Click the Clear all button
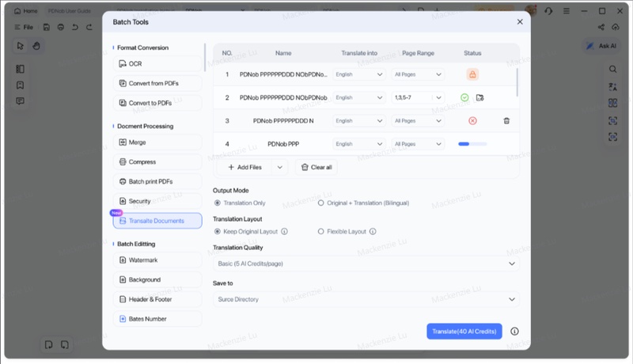 click(x=316, y=167)
